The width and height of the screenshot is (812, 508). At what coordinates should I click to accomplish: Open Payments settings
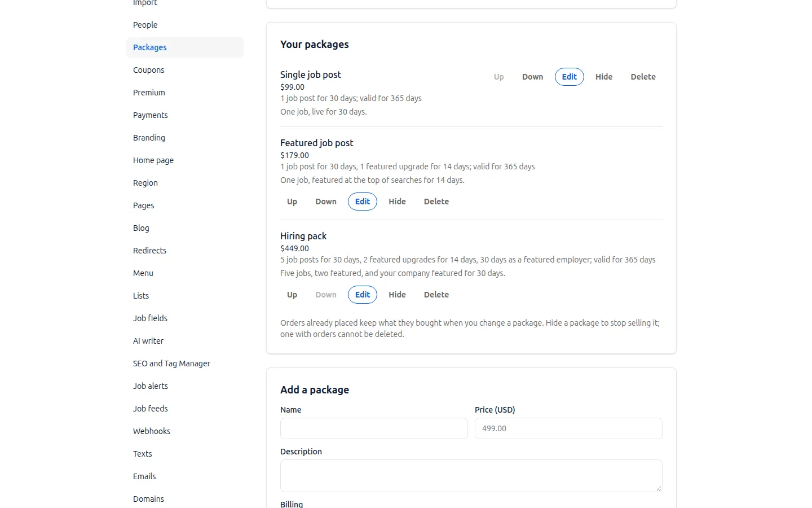pyautogui.click(x=185, y=115)
